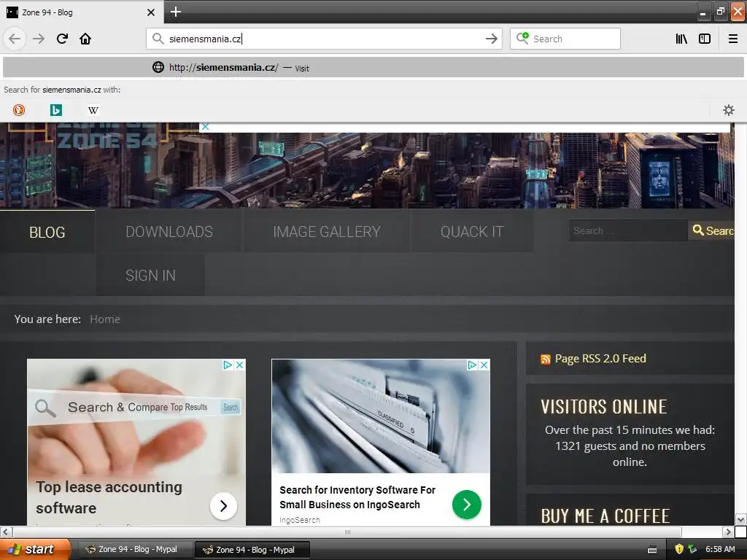The image size is (747, 560).
Task: Open Search for Inventory Software ad headline
Action: 357,497
